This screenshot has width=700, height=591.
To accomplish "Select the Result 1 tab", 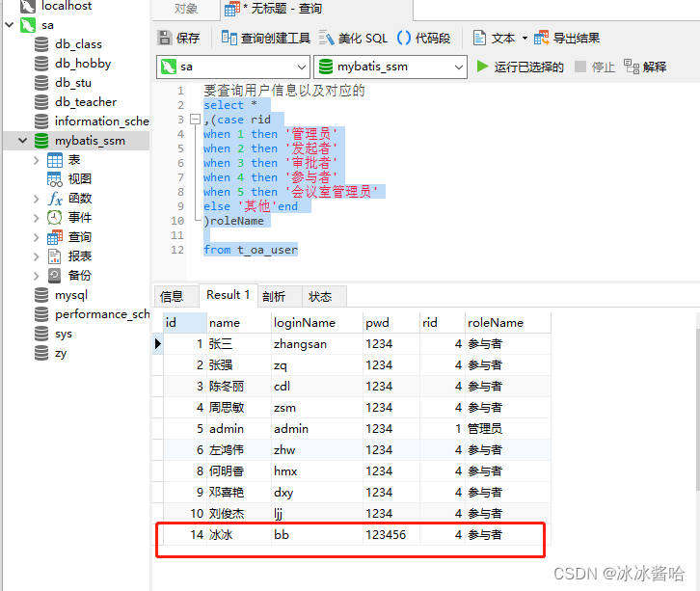I will tap(228, 295).
